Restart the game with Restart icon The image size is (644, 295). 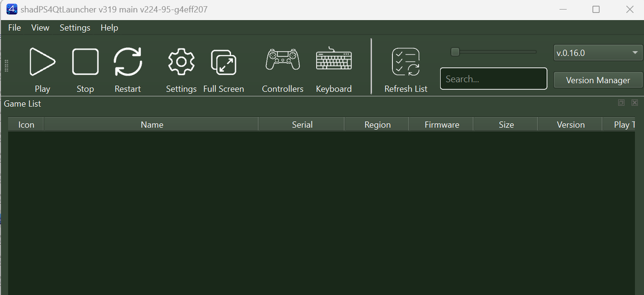(128, 62)
